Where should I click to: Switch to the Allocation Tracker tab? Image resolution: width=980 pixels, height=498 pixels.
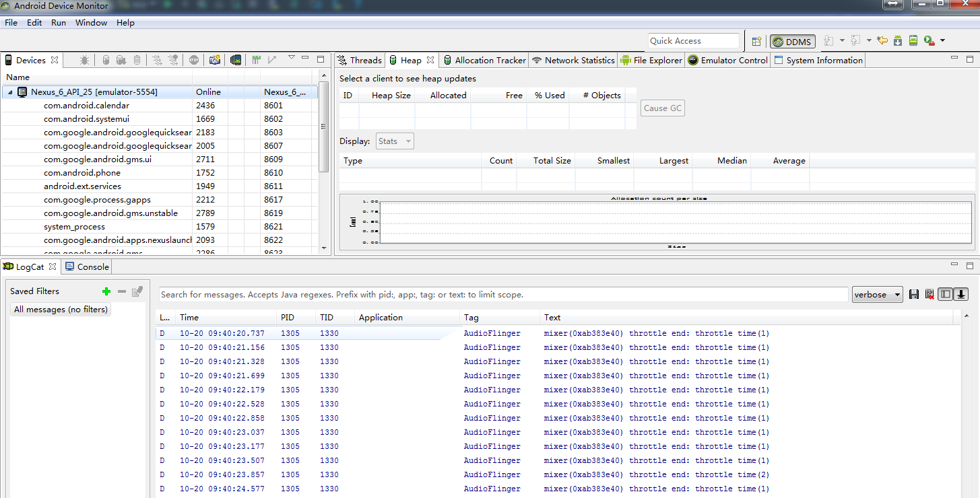(x=484, y=60)
